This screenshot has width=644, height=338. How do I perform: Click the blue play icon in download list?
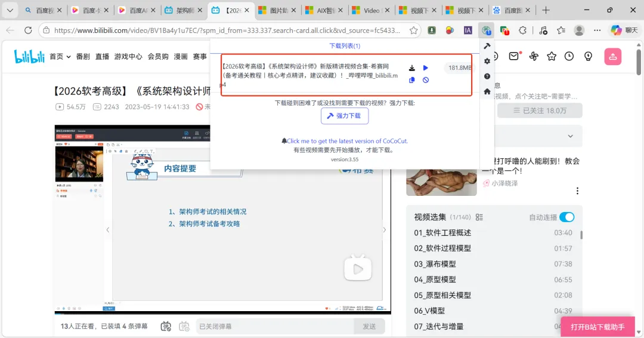click(x=426, y=68)
